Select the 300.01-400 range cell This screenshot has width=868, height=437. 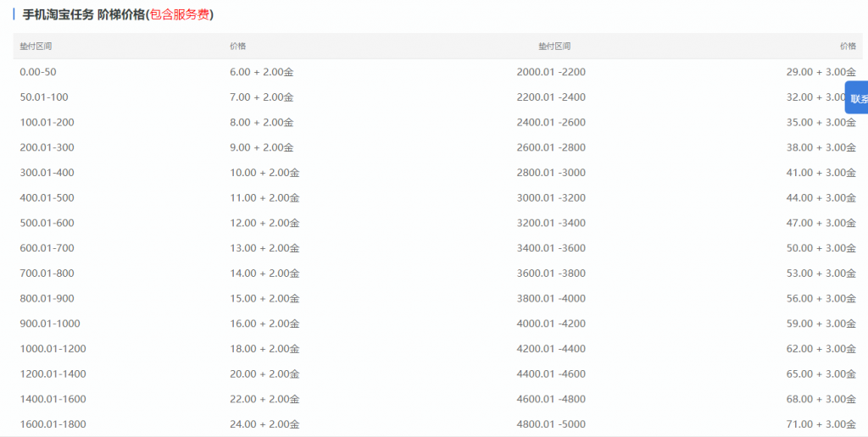click(x=47, y=173)
